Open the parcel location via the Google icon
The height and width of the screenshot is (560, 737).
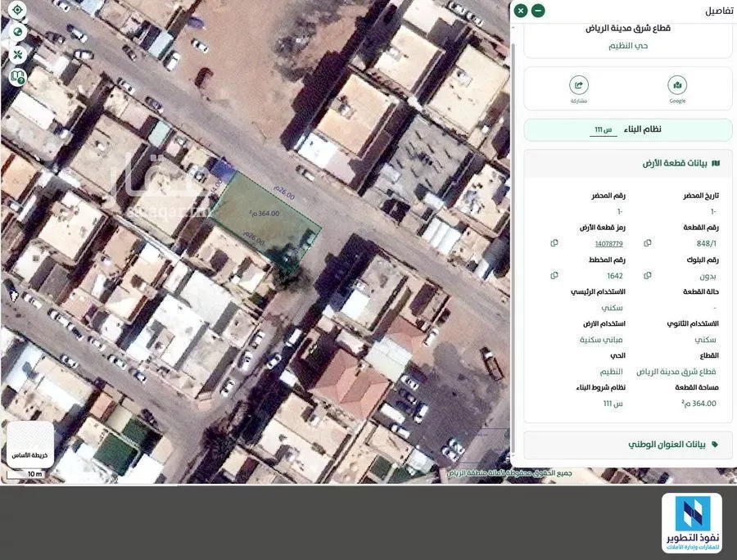677,87
